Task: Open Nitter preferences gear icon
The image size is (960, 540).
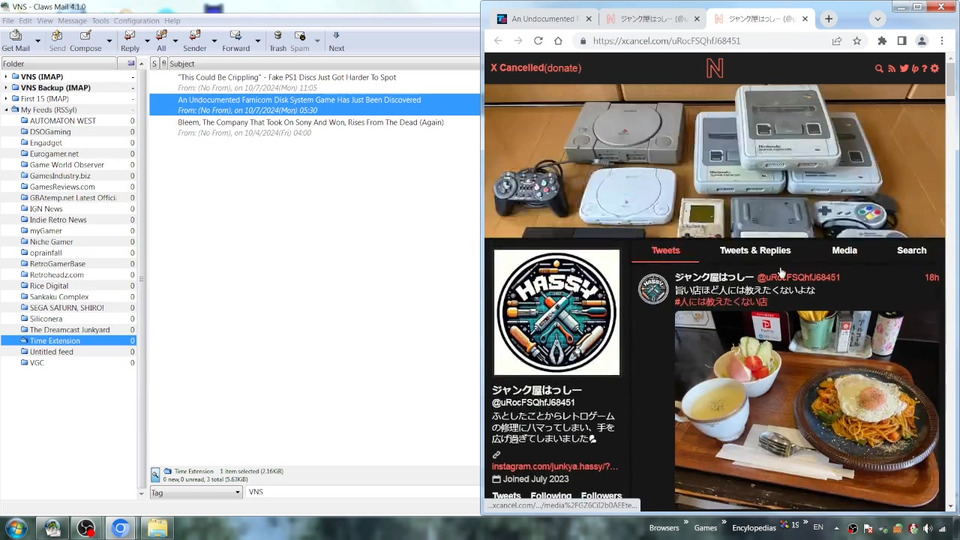Action: (x=935, y=69)
